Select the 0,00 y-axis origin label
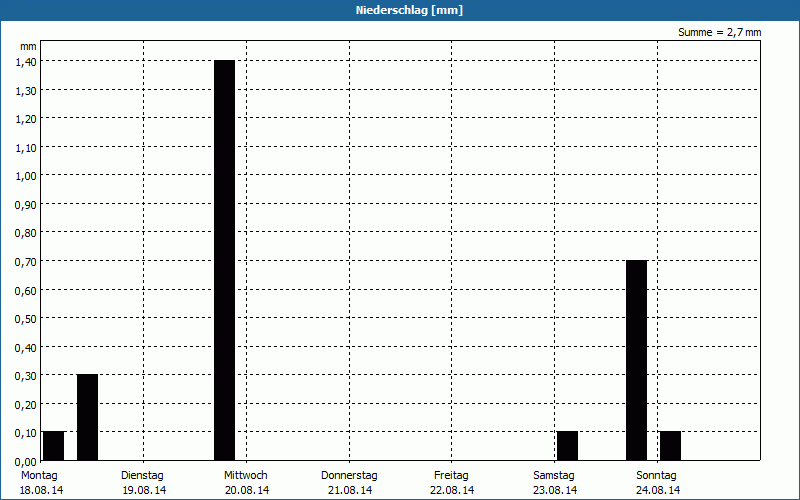The image size is (800, 500). (x=26, y=462)
